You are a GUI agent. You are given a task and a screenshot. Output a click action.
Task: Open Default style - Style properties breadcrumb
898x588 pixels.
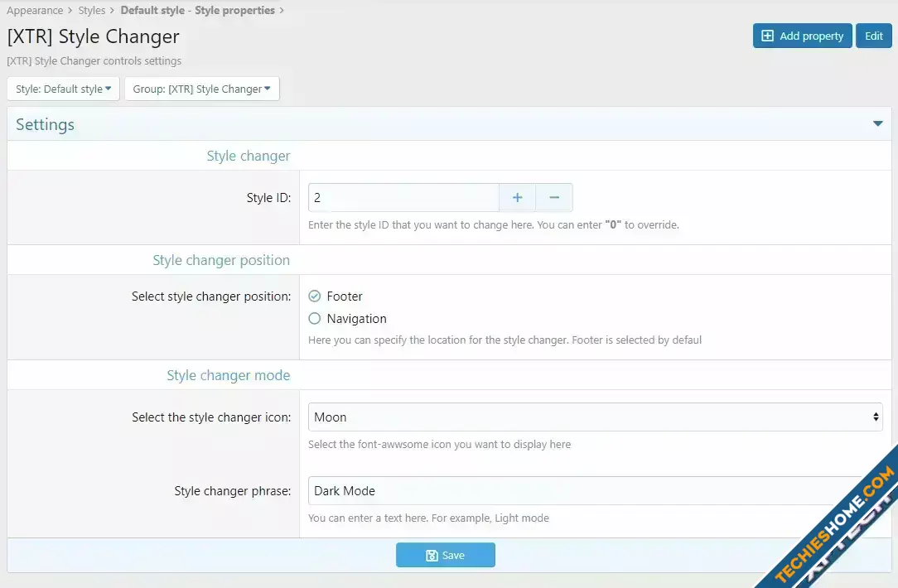(x=197, y=11)
